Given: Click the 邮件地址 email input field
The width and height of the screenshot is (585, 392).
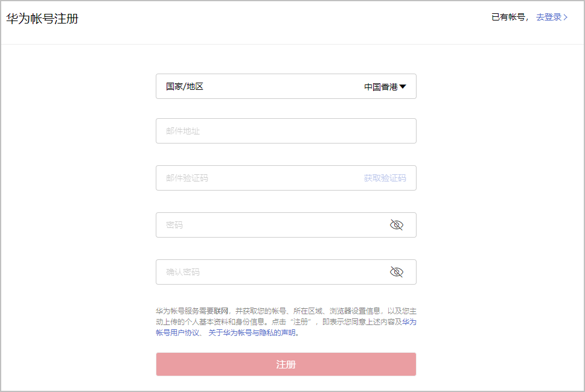Looking at the screenshot, I should pyautogui.click(x=286, y=131).
